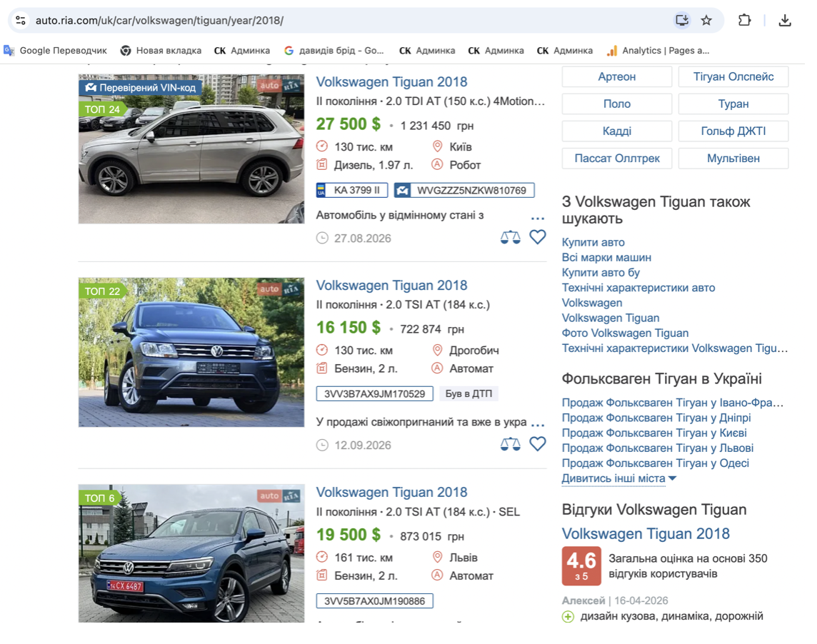Select the Туран model button
The height and width of the screenshot is (644, 817).
(x=733, y=104)
